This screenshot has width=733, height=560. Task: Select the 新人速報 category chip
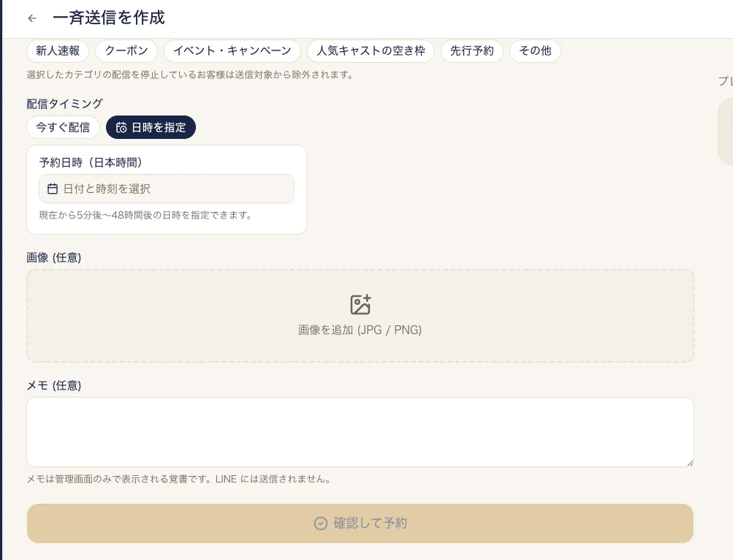pos(58,50)
